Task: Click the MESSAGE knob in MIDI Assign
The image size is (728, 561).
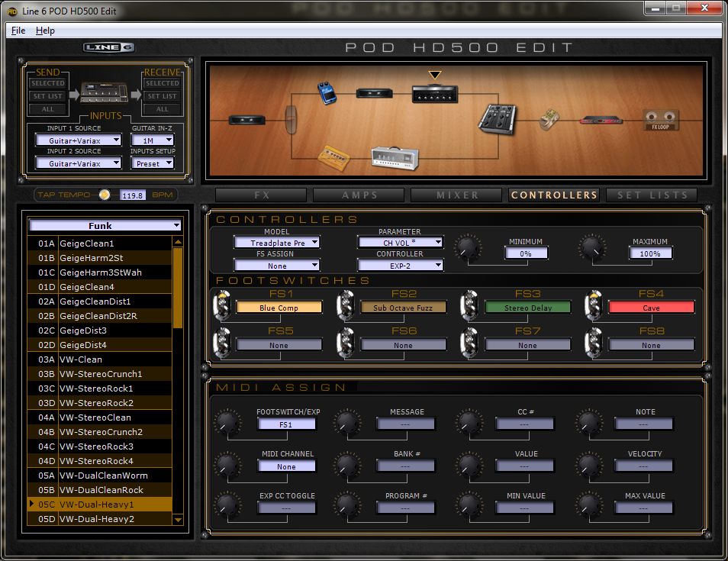Action: (346, 421)
